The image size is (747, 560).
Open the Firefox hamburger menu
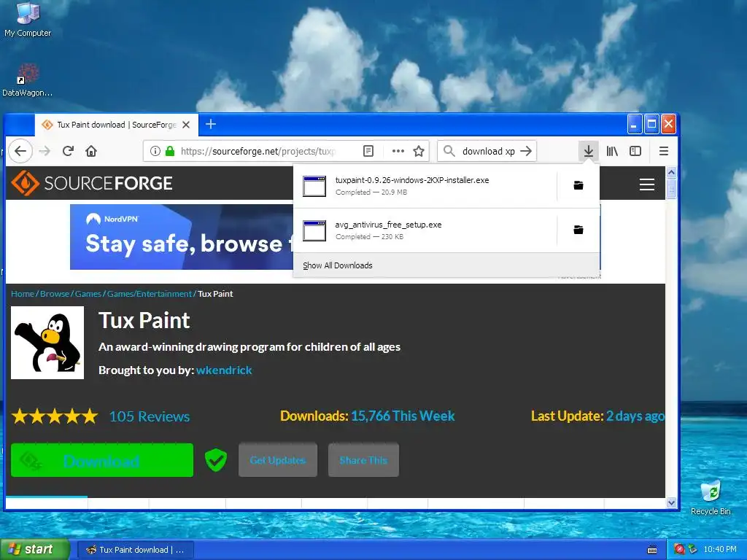tap(664, 151)
